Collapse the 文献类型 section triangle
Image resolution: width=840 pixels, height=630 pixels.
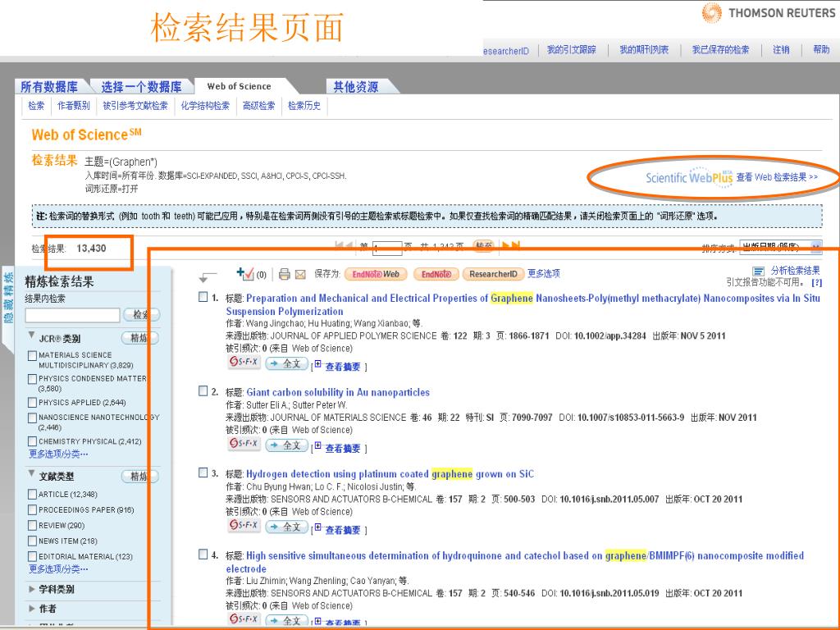tap(32, 473)
